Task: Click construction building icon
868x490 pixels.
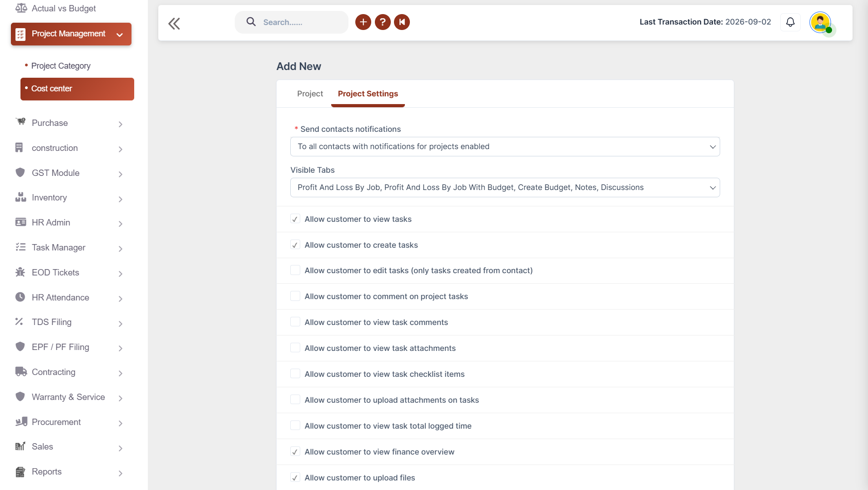Action: [19, 147]
